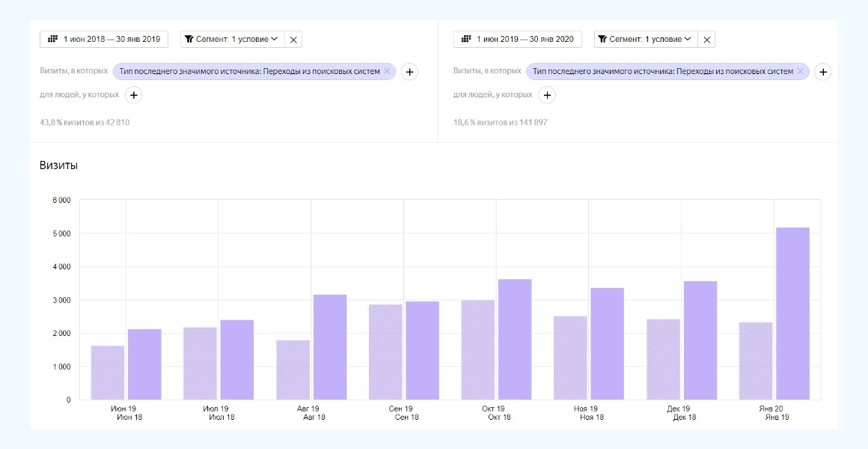868x449 pixels.
Task: Expand the right panel's Сегмент: 1 условие dropdown
Action: 646,39
